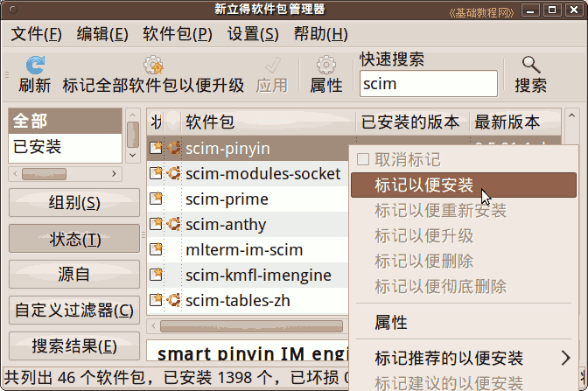This screenshot has height=391, width=588.
Task: Click up arrow of package list vertical scrollbar
Action: click(571, 115)
